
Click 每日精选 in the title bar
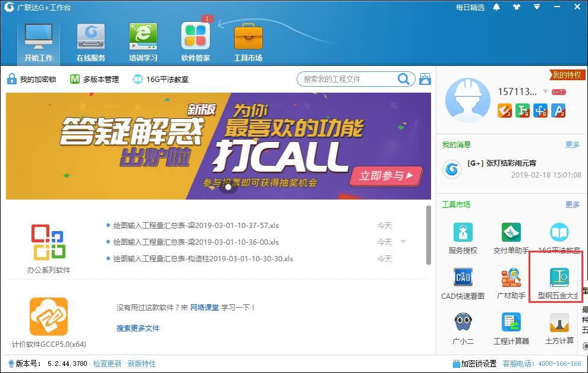tap(470, 7)
